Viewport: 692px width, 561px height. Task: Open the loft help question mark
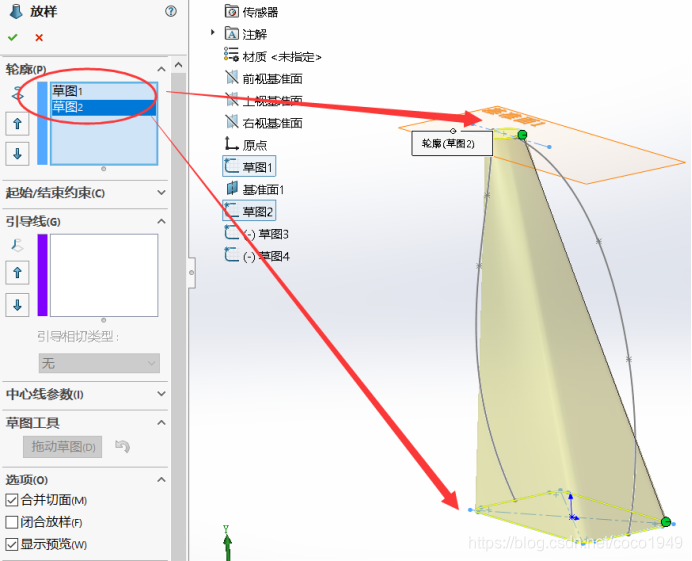[171, 11]
